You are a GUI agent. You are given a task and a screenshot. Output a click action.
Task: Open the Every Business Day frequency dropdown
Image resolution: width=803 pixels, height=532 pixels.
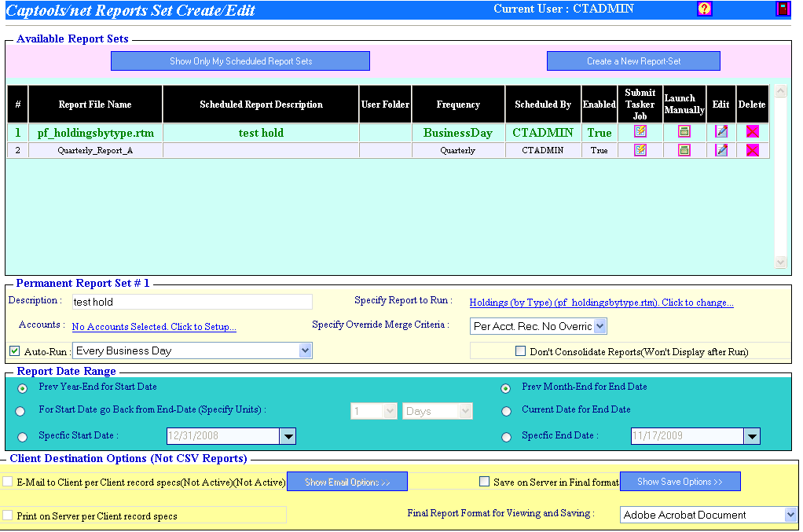coord(306,350)
